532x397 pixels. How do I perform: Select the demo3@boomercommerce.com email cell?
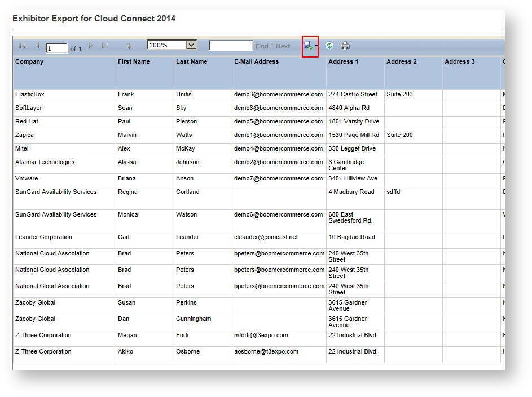click(276, 94)
